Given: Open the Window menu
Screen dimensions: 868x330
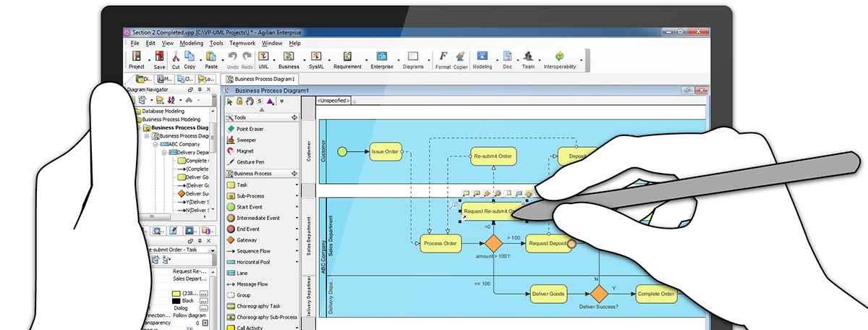Looking at the screenshot, I should (x=273, y=43).
